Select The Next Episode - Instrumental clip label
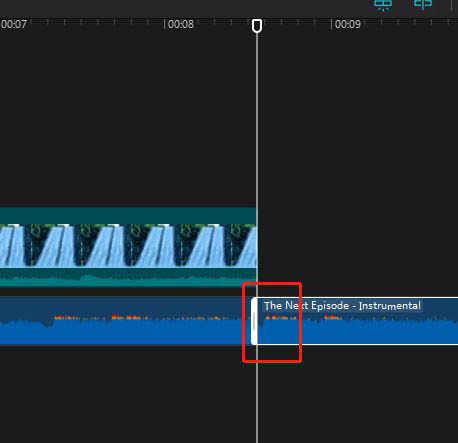The height and width of the screenshot is (443, 458). coord(342,306)
